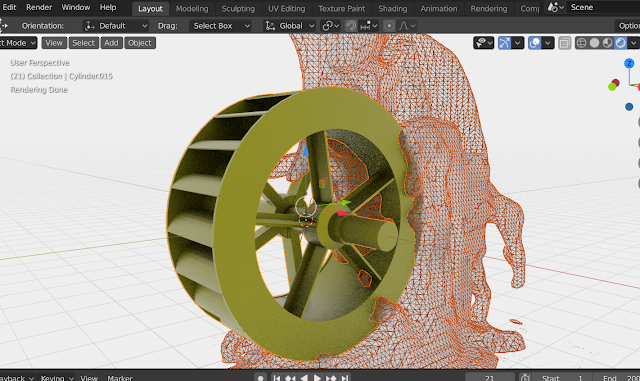Image resolution: width=640 pixels, height=381 pixels.
Task: Open the viewport Select menu
Action: coord(84,43)
